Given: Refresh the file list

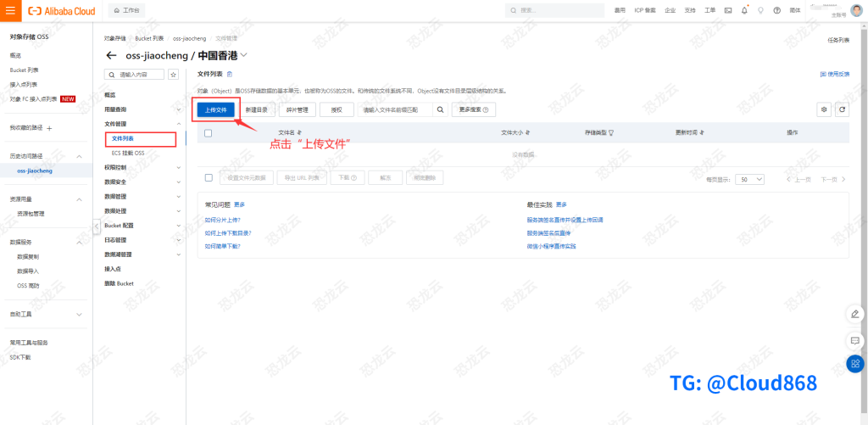Looking at the screenshot, I should tap(842, 109).
